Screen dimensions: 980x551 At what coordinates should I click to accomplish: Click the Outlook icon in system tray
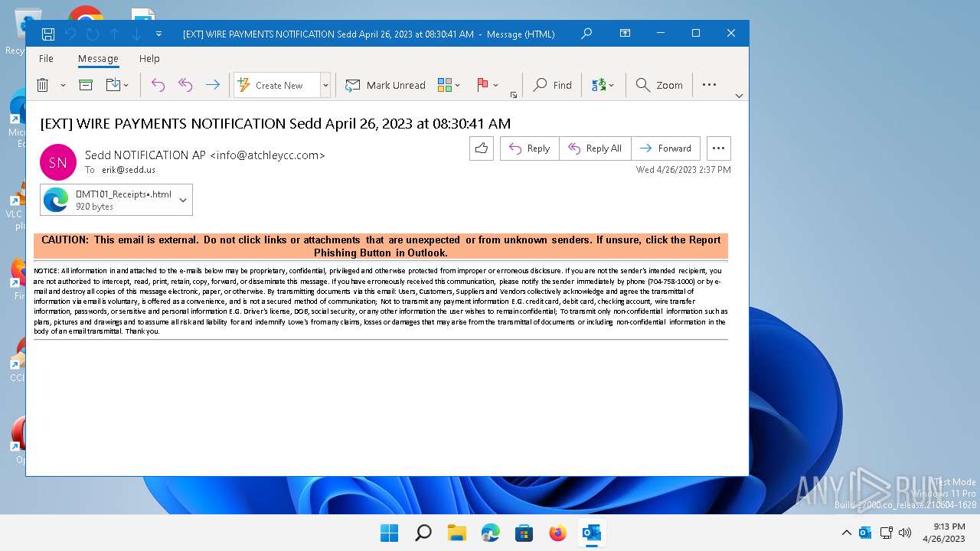(x=865, y=533)
